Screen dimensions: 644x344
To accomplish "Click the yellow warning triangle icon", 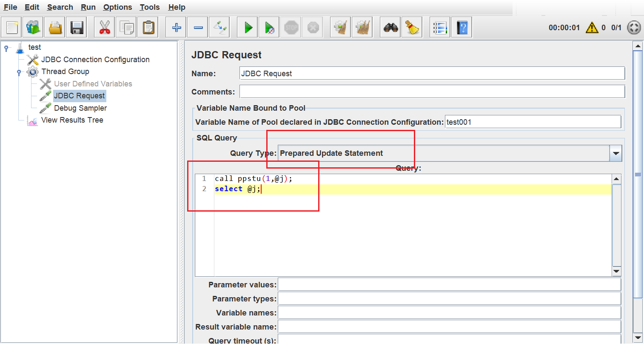I will (x=592, y=28).
